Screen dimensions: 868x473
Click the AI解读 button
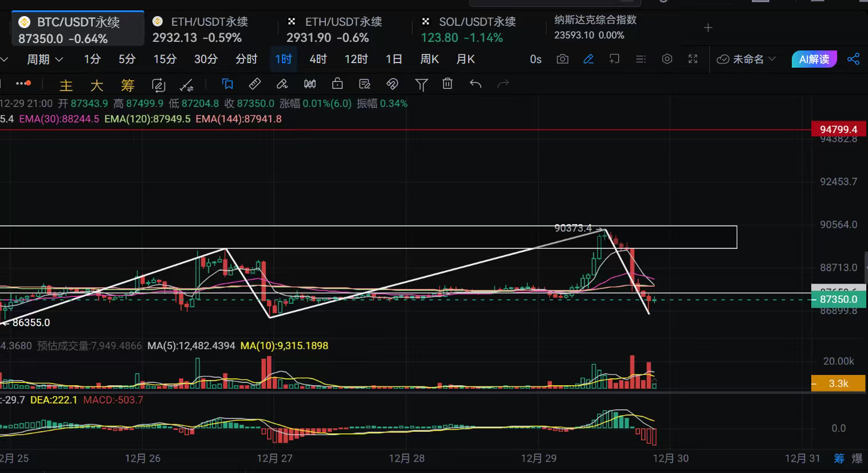click(814, 59)
